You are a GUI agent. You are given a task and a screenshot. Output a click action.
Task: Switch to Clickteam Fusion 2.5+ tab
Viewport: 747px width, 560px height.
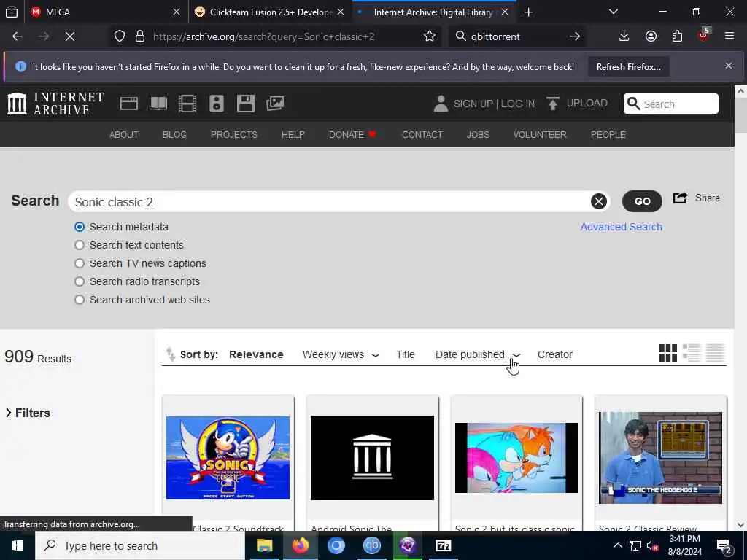(271, 12)
